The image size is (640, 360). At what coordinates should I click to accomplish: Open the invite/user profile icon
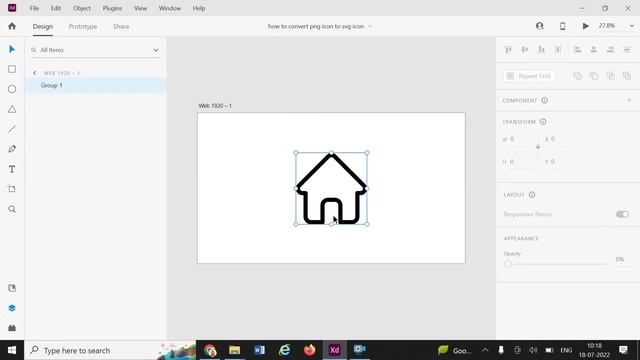(540, 26)
